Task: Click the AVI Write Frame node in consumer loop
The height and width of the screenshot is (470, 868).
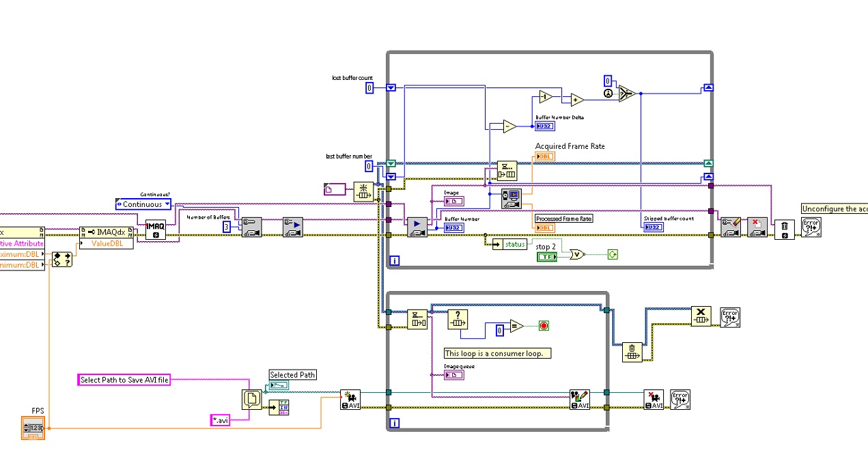Action: click(580, 400)
